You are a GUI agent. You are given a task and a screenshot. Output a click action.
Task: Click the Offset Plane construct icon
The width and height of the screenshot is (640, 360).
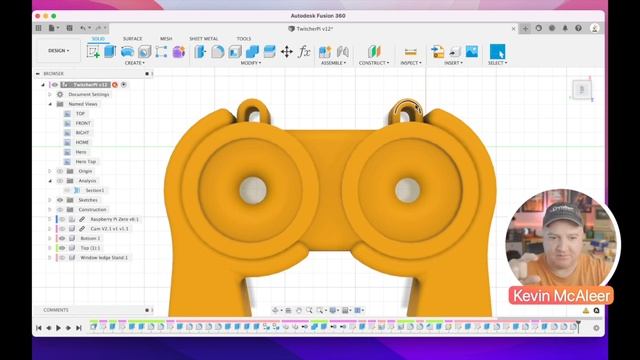(374, 51)
